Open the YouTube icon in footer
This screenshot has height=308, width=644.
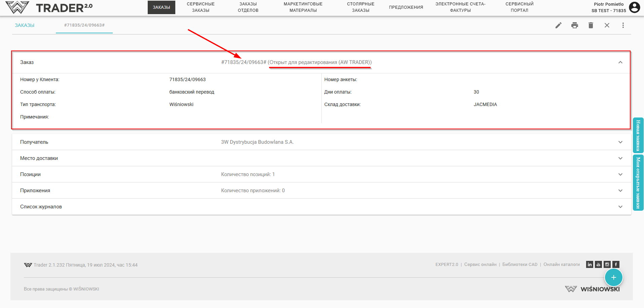click(x=598, y=265)
